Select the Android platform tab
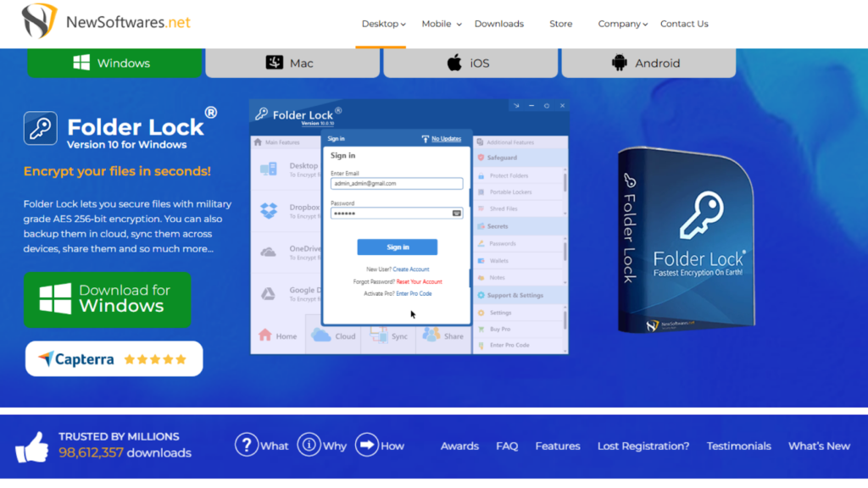Image resolution: width=868 pixels, height=488 pixels. coord(648,63)
